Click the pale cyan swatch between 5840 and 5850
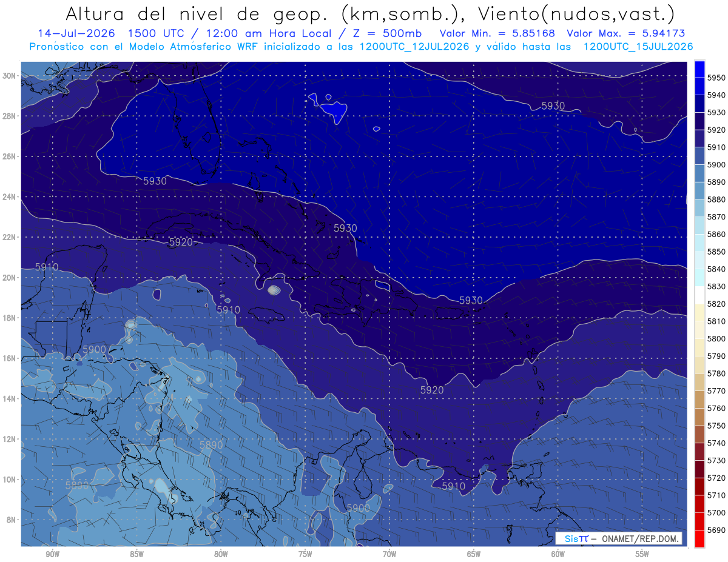 coord(699,260)
